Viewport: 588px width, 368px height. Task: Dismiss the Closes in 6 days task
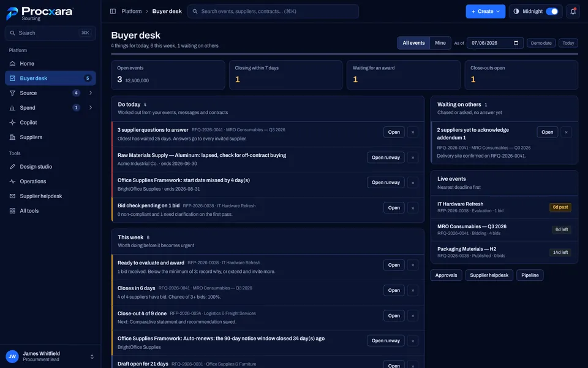[413, 291]
